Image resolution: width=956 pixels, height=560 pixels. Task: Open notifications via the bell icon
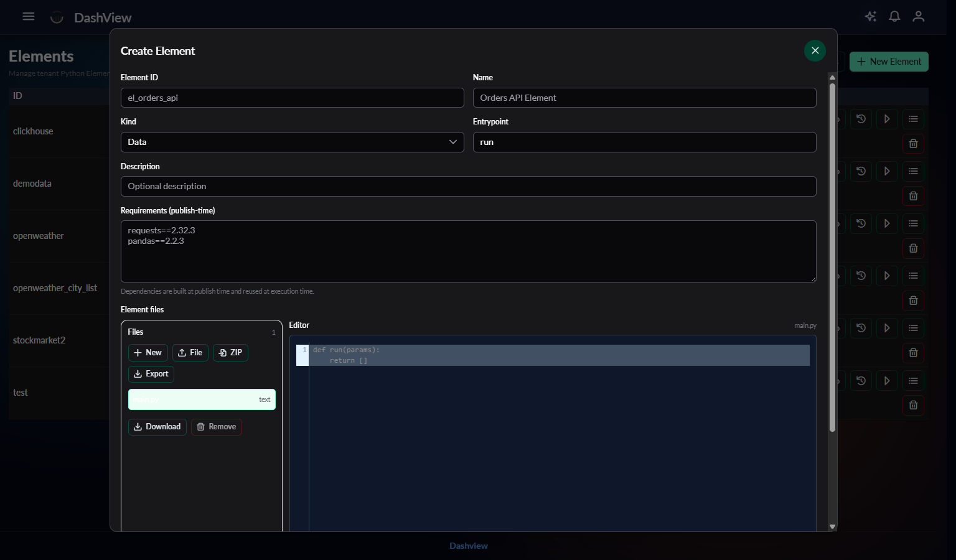click(894, 16)
